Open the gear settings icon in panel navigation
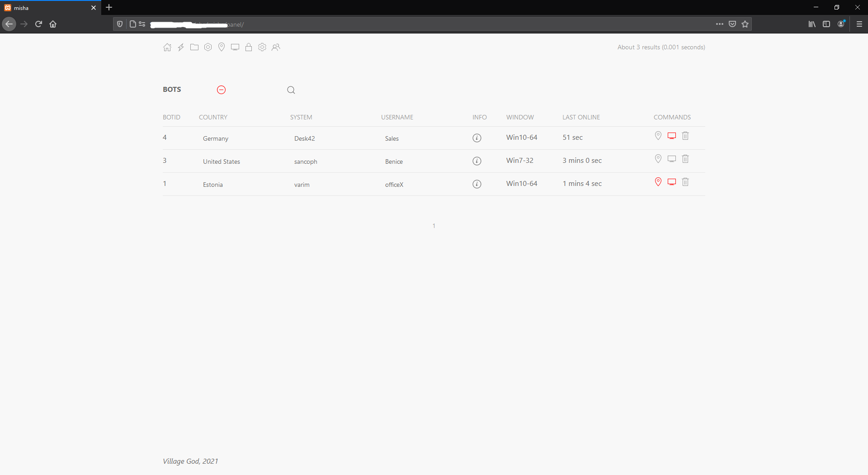Image resolution: width=868 pixels, height=475 pixels. pyautogui.click(x=262, y=47)
